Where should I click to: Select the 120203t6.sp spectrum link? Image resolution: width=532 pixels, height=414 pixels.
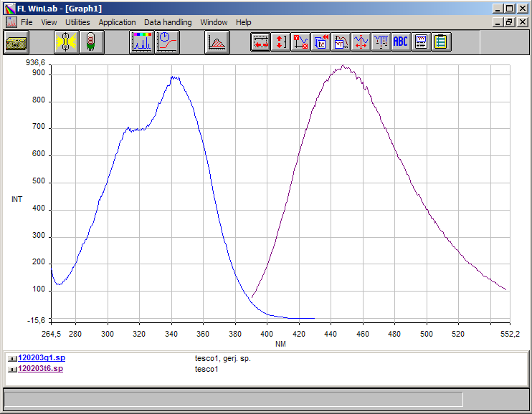[x=40, y=369]
